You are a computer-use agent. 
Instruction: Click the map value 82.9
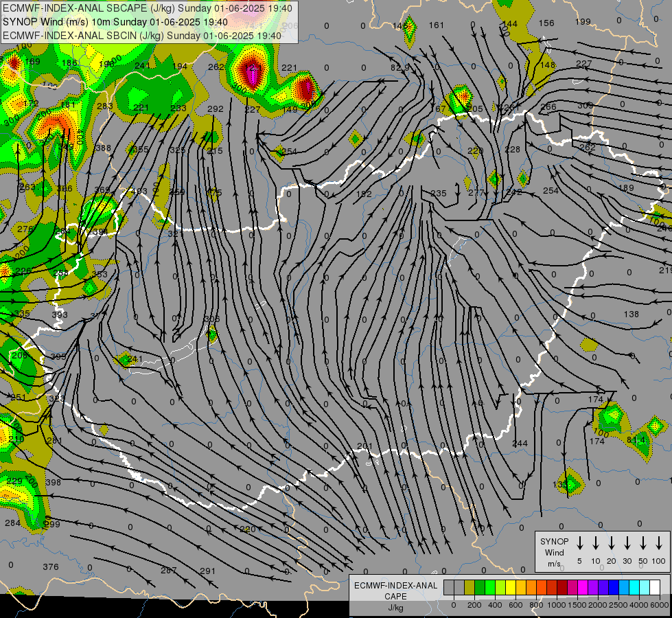coord(399,68)
